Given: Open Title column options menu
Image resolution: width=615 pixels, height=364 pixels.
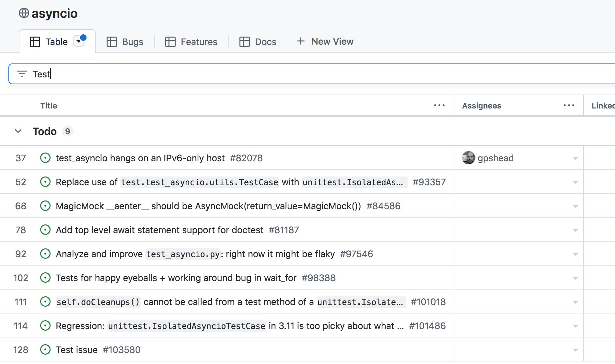Looking at the screenshot, I should point(439,106).
